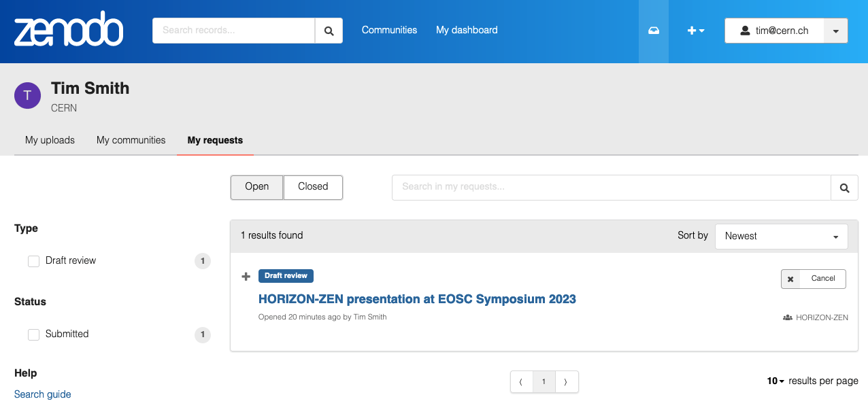
Task: Check the Submitted status filter
Action: pos(33,334)
